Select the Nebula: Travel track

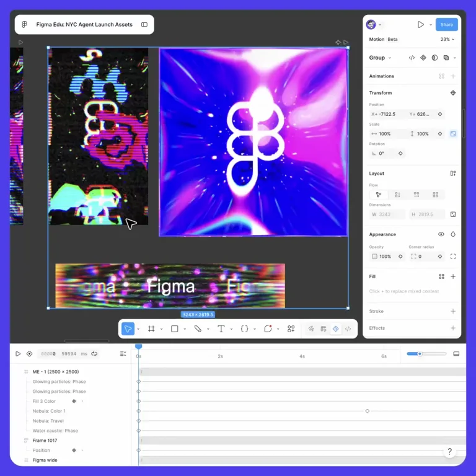tap(48, 421)
